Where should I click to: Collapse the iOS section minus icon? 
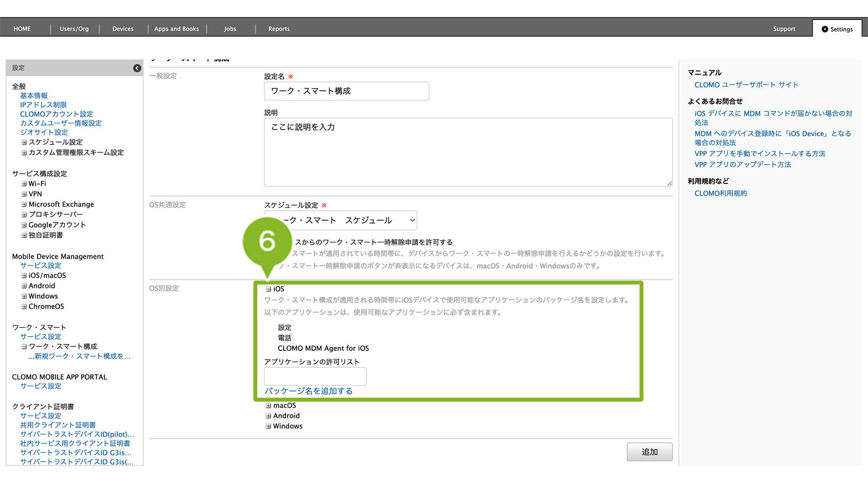(x=268, y=289)
